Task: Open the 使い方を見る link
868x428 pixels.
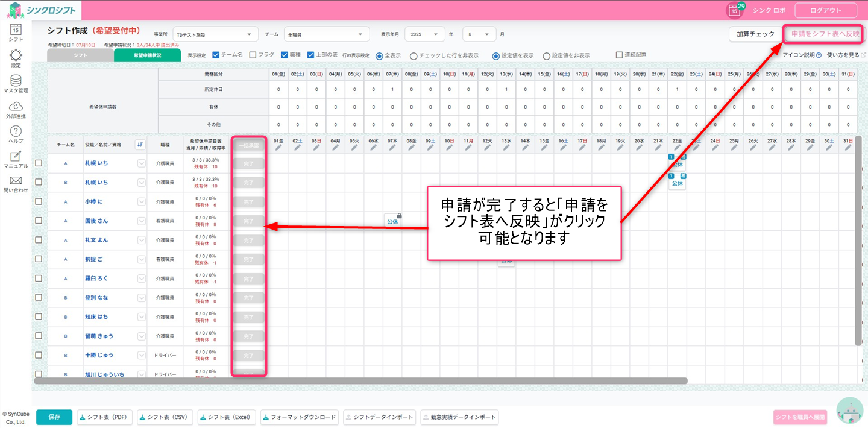Action: tap(846, 55)
